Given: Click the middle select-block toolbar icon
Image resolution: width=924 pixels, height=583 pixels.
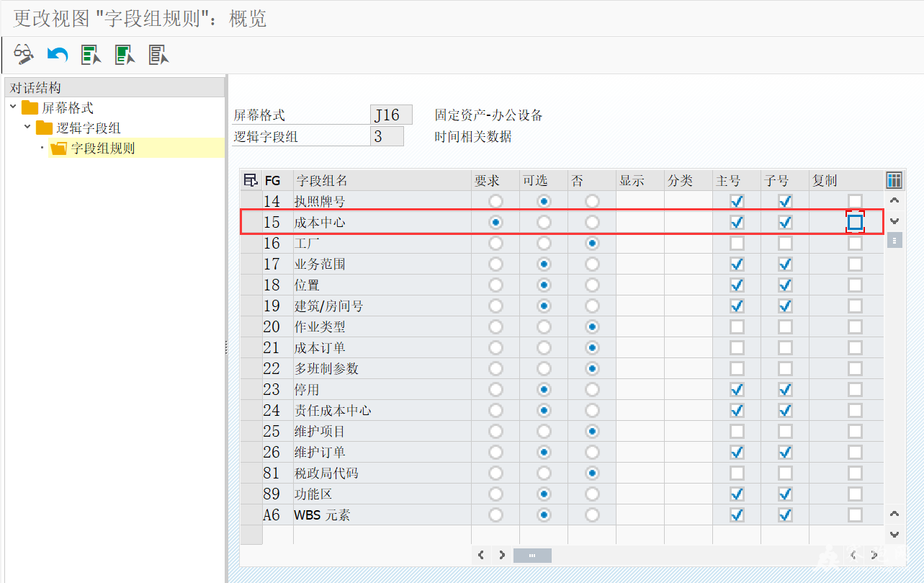Looking at the screenshot, I should 125,54.
